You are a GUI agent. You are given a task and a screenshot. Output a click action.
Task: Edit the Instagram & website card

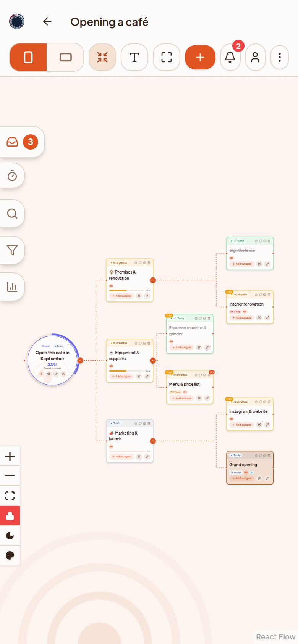[267, 425]
